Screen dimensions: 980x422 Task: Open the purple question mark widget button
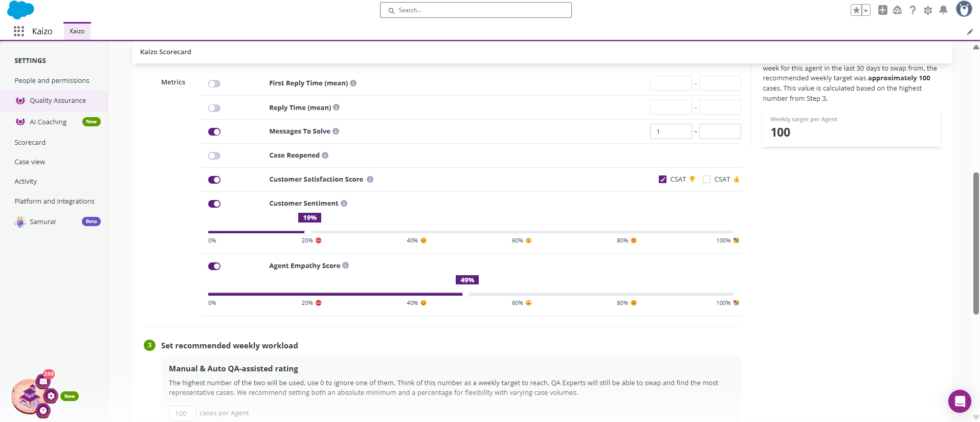(43, 410)
